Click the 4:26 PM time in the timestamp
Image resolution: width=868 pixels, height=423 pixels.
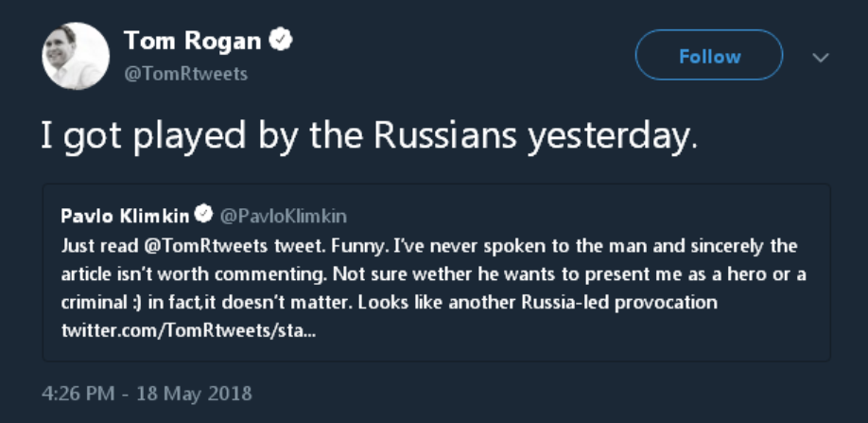pyautogui.click(x=78, y=392)
